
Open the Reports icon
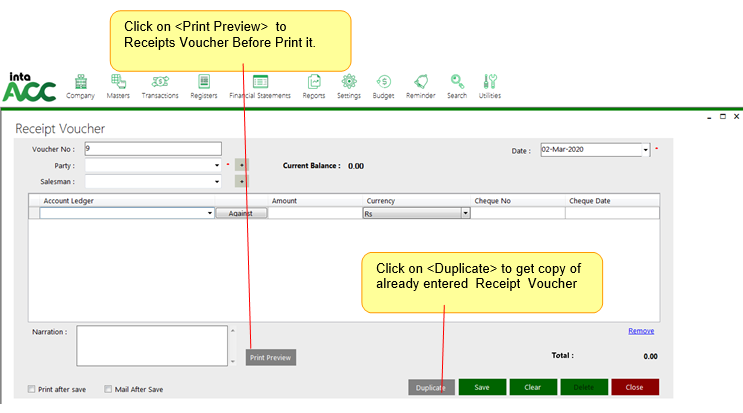point(314,83)
